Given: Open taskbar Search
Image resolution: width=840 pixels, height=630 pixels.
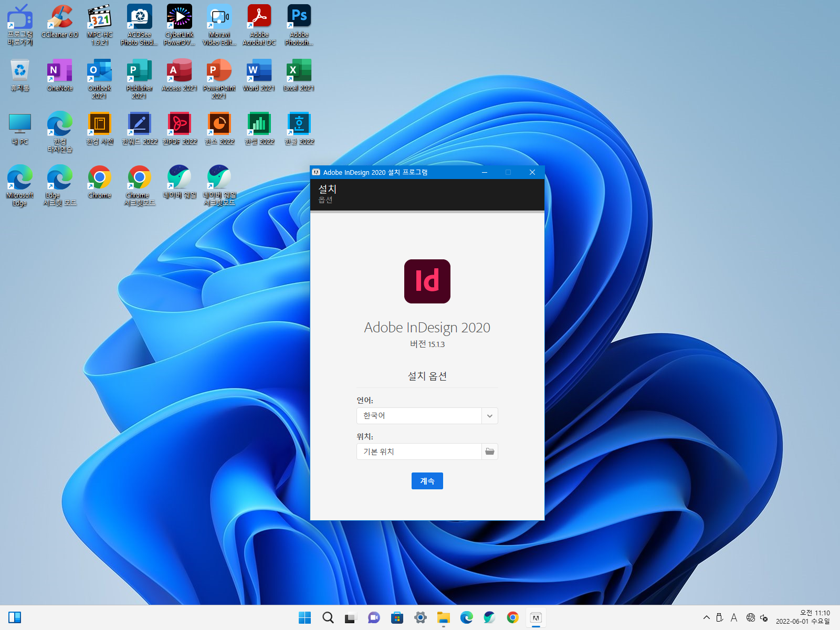Looking at the screenshot, I should click(328, 618).
